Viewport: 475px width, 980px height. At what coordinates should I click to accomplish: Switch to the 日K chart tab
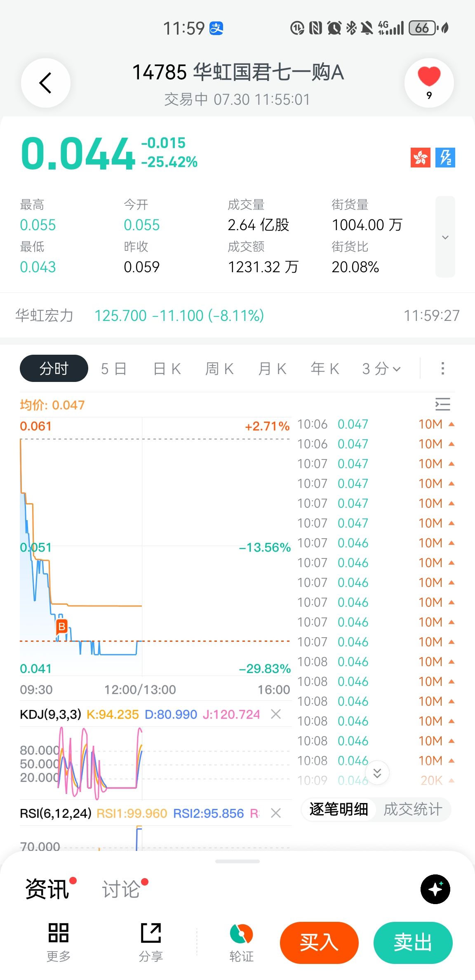coord(167,368)
